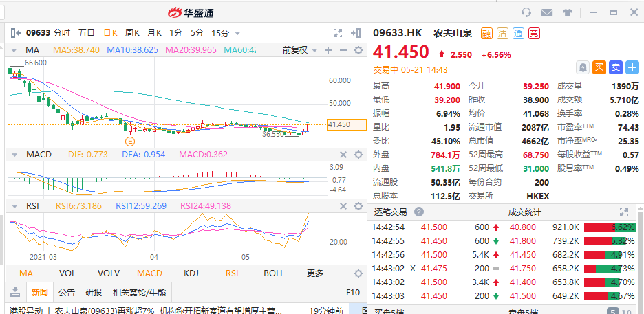
Task: Click the 41.450 current price axis label
Action: pos(347,124)
